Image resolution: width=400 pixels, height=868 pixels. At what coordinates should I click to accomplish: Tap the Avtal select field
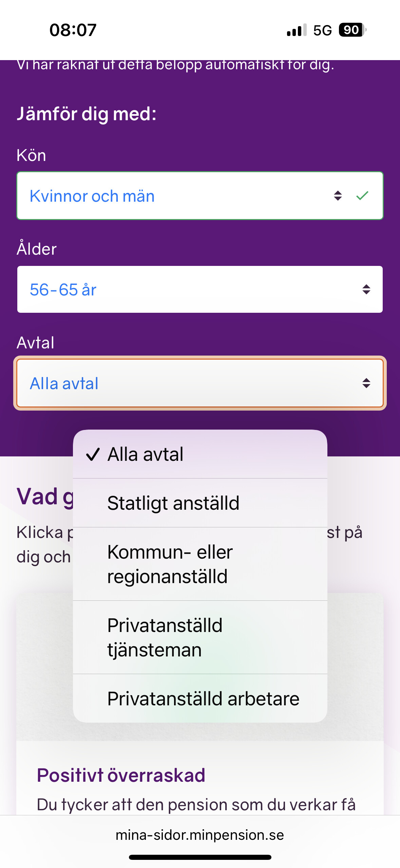(200, 383)
